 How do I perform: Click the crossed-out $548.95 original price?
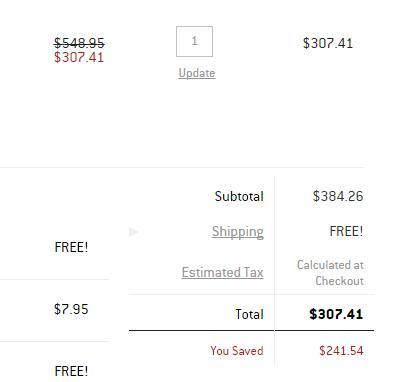[x=79, y=43]
